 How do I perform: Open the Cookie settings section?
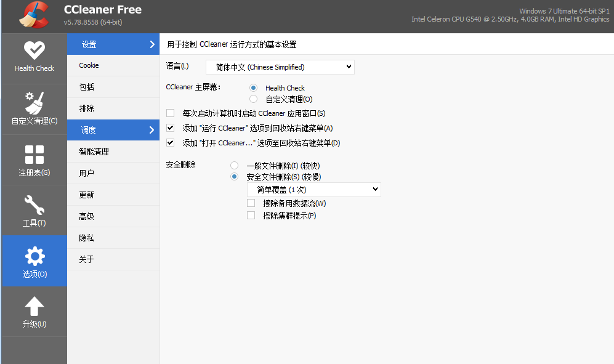89,65
